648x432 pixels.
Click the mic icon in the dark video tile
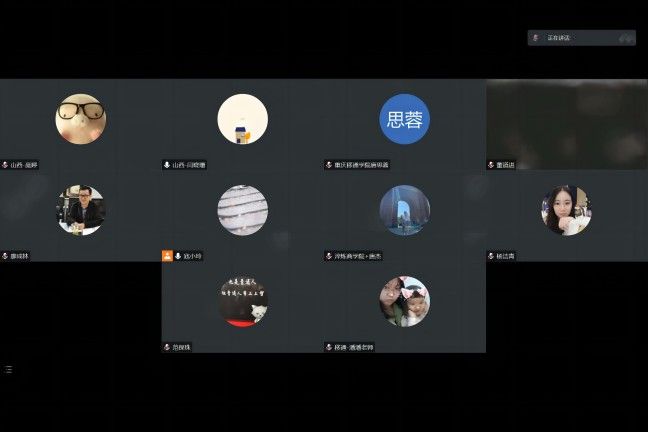tap(490, 165)
